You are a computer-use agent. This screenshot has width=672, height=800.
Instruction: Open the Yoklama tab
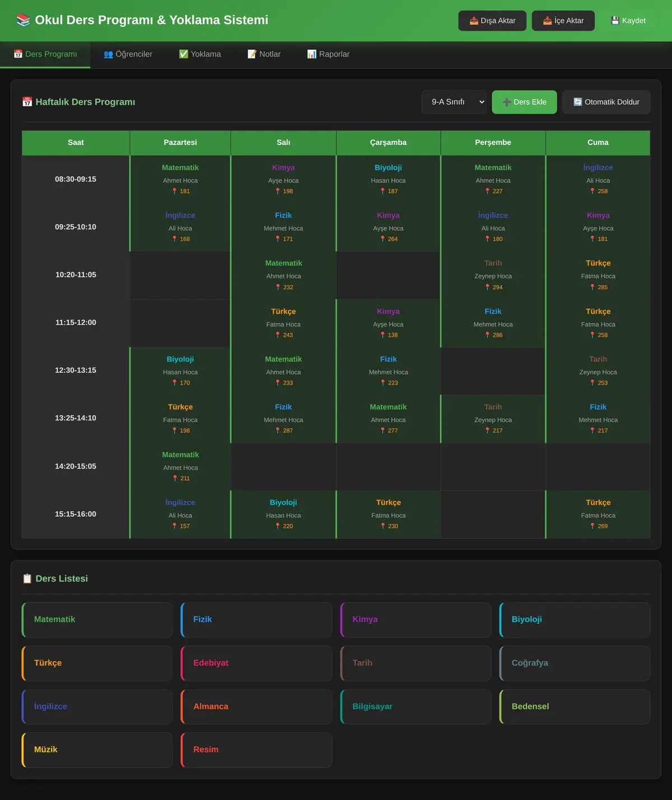[200, 54]
